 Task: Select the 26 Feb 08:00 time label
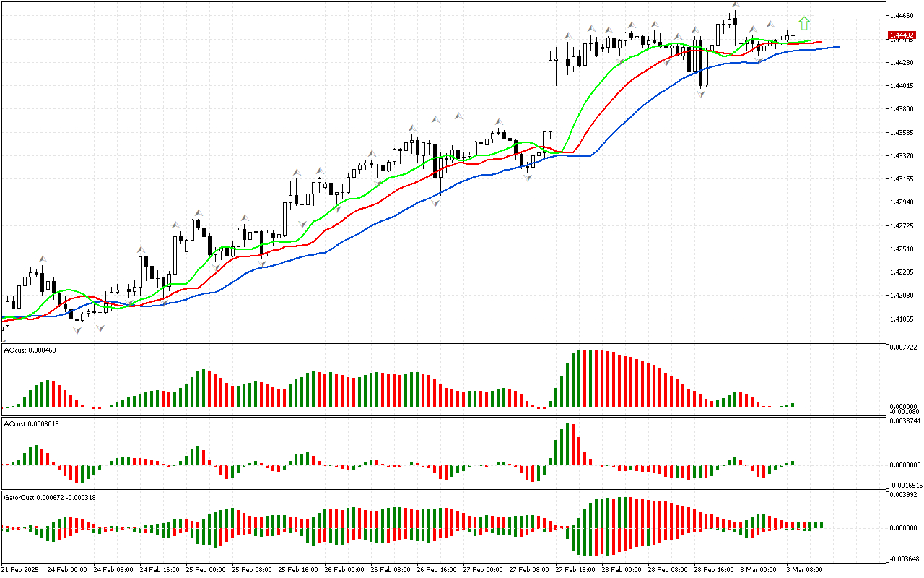tap(391, 570)
